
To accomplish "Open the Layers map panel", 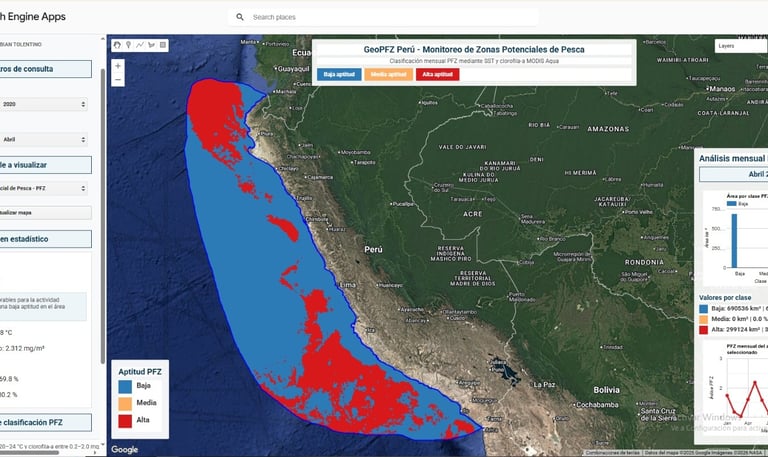I will 741,46.
